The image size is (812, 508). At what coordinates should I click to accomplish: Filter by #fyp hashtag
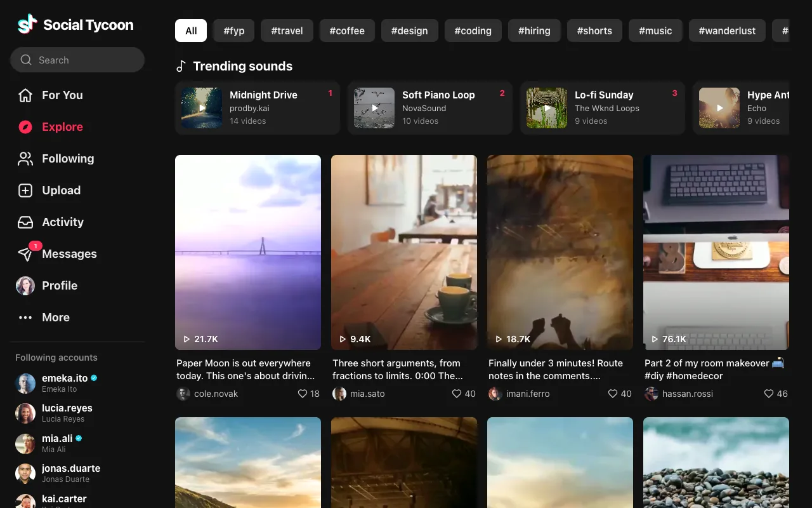pos(234,30)
